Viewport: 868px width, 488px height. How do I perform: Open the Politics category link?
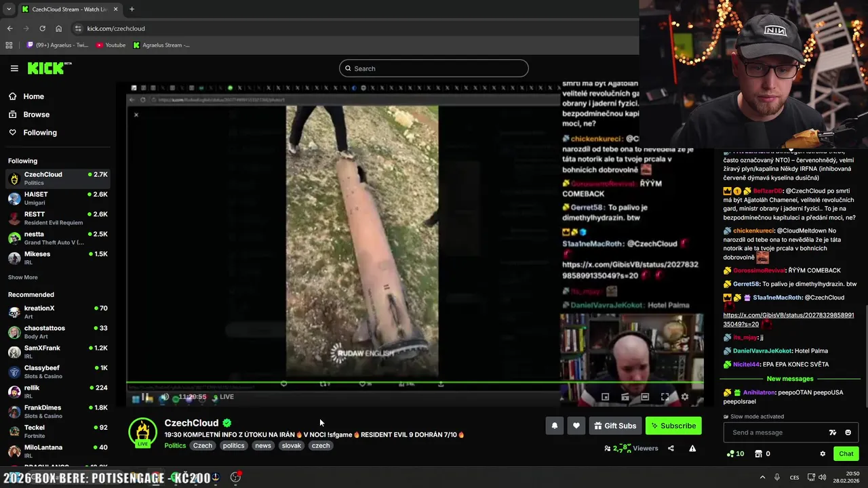pyautogui.click(x=175, y=445)
